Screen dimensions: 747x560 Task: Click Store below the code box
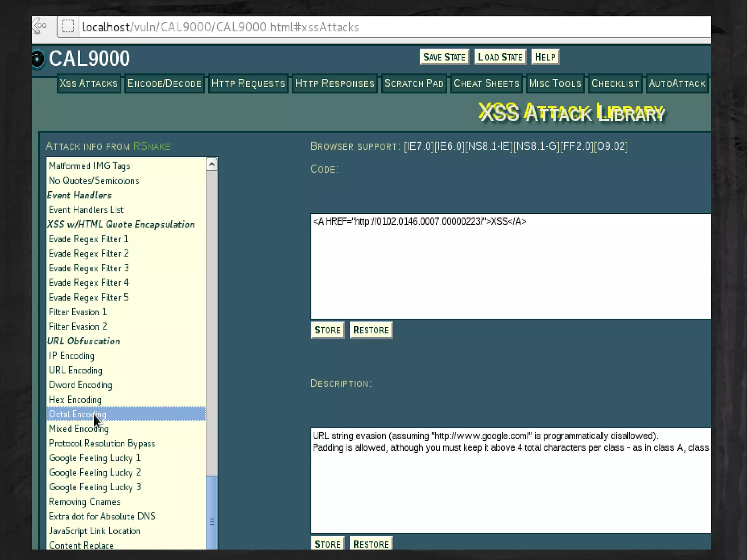(327, 330)
